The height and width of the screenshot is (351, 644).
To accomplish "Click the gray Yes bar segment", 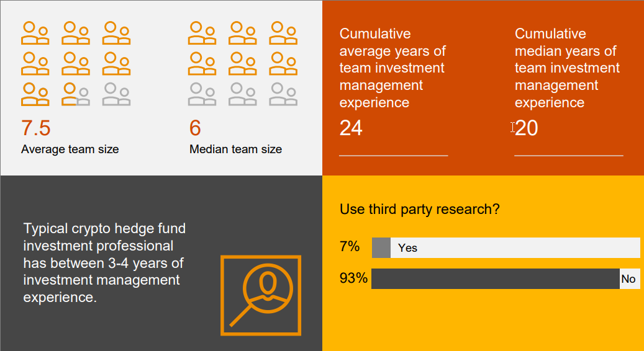I will tap(381, 247).
